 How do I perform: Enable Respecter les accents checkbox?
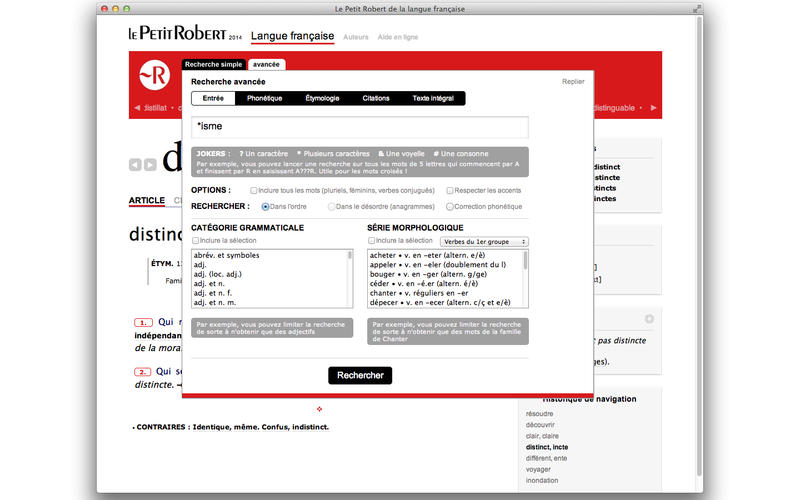pos(450,190)
